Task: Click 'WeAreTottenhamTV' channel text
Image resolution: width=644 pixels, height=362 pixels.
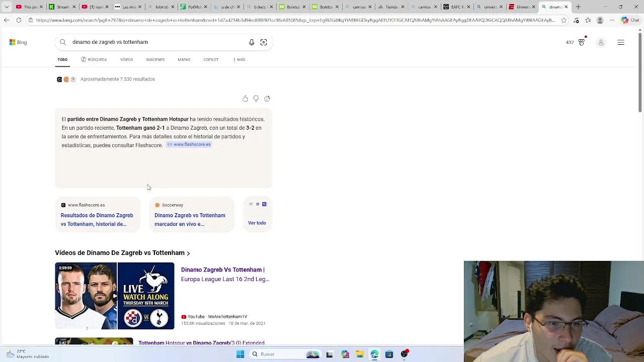Action: [227, 317]
